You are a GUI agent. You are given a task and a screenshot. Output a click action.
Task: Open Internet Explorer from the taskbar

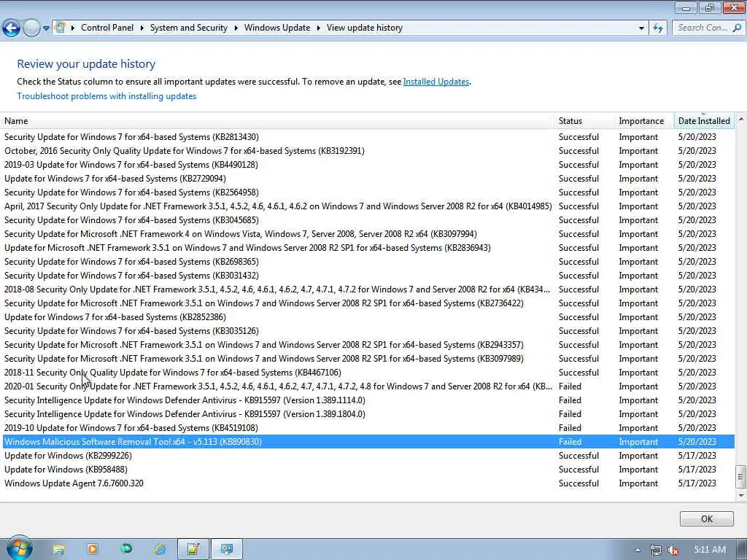pyautogui.click(x=160, y=550)
